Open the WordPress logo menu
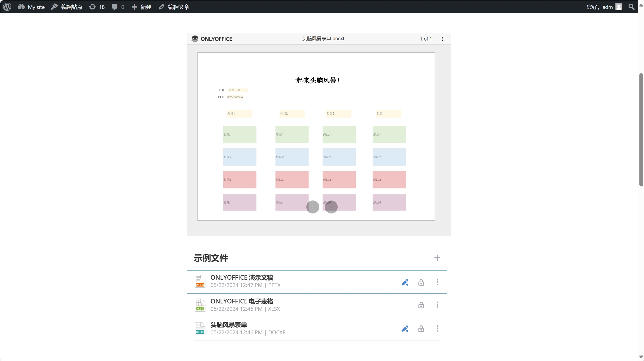The image size is (644, 361). (x=7, y=7)
